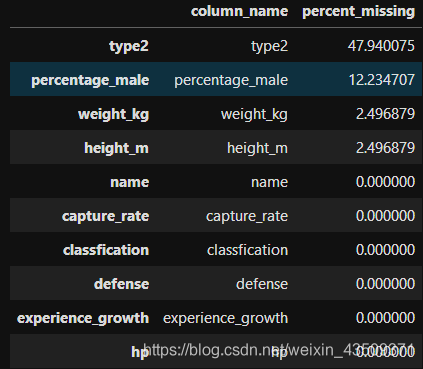Viewport: 423px width, 369px height.
Task: Select the height_m value 2.496879
Action: (x=385, y=148)
